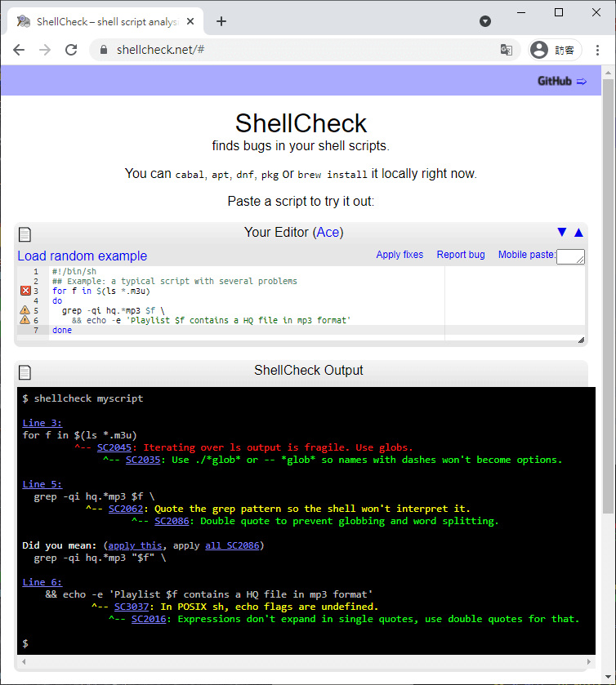
Task: Open SC2045 wiki link
Action: pos(114,447)
